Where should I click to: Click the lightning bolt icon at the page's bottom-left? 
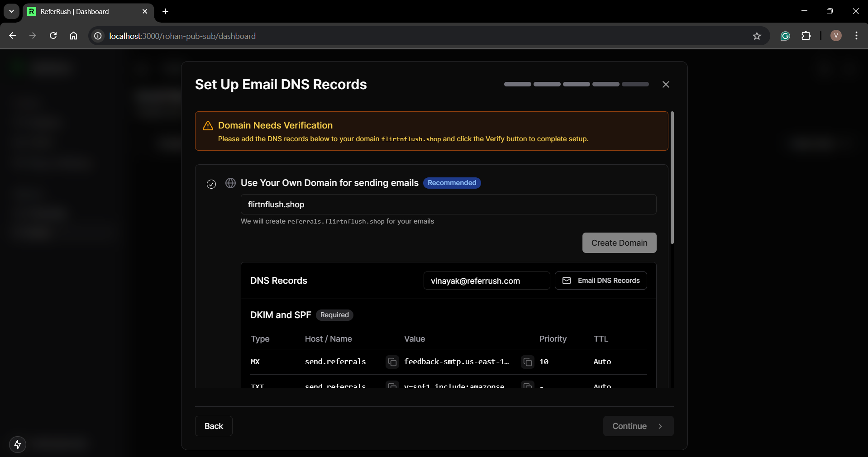[x=18, y=444]
